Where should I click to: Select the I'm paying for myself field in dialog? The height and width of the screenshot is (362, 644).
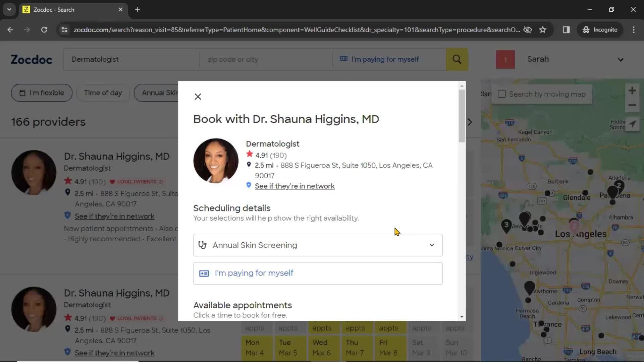click(x=318, y=273)
